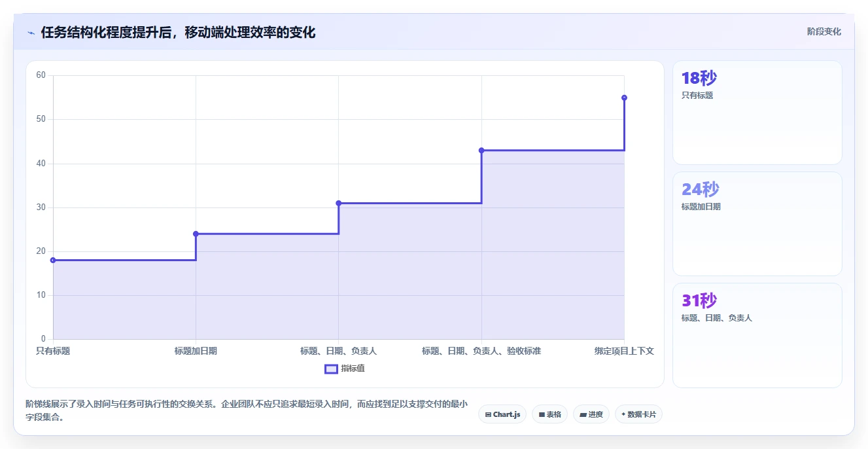Screen dimensions: 868x449
Task: Click the lightning icon beside the title
Action: click(x=31, y=33)
